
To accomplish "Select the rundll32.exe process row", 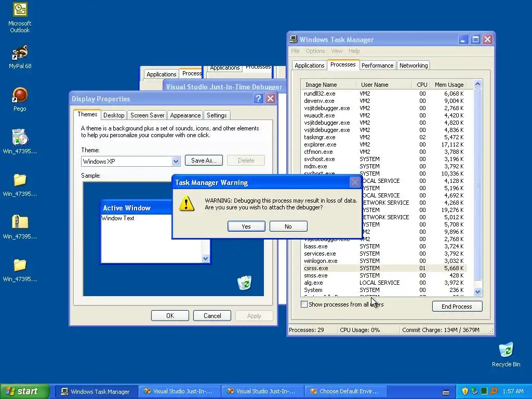I will pyautogui.click(x=384, y=94).
